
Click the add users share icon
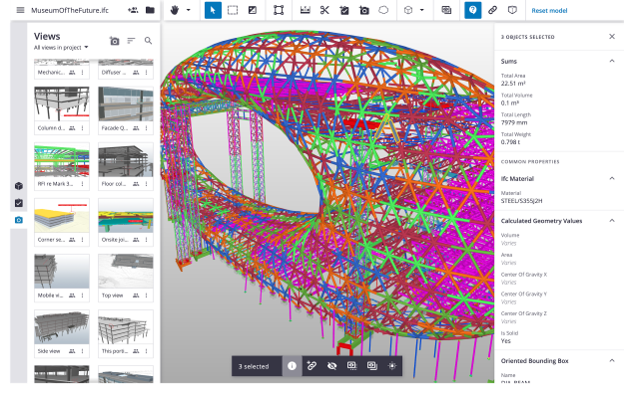pos(133,10)
